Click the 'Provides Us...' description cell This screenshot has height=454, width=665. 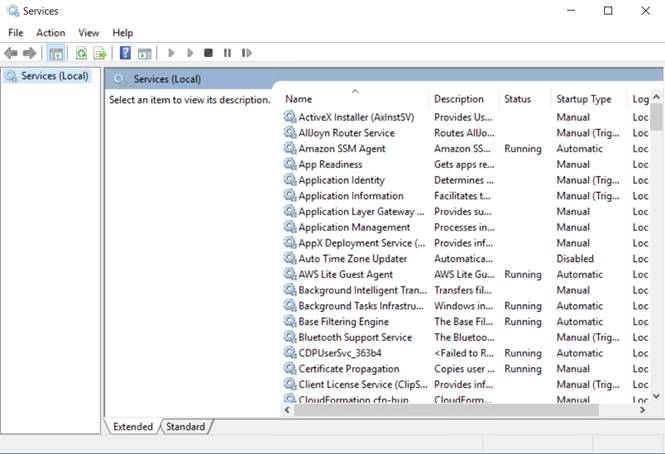coord(463,117)
